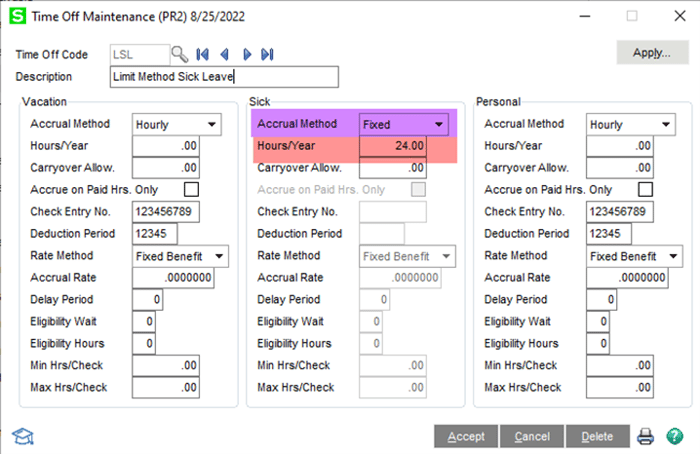Image resolution: width=700 pixels, height=454 pixels.
Task: Go to next record arrow
Action: (247, 54)
